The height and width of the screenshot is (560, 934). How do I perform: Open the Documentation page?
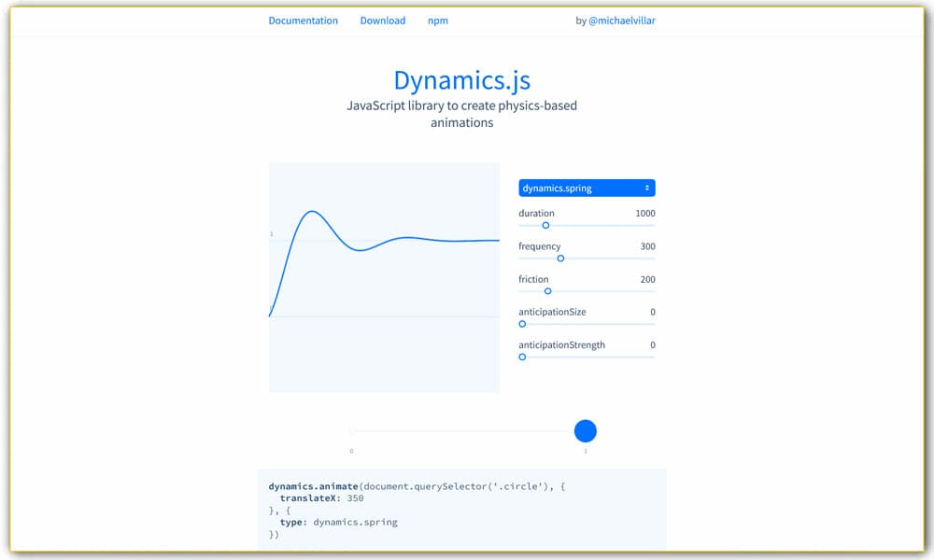[x=303, y=20]
